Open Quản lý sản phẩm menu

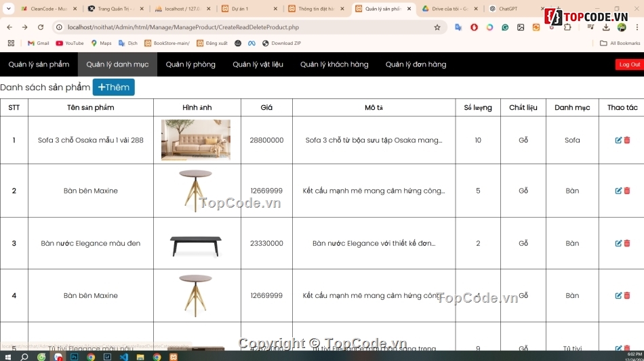pyautogui.click(x=39, y=64)
